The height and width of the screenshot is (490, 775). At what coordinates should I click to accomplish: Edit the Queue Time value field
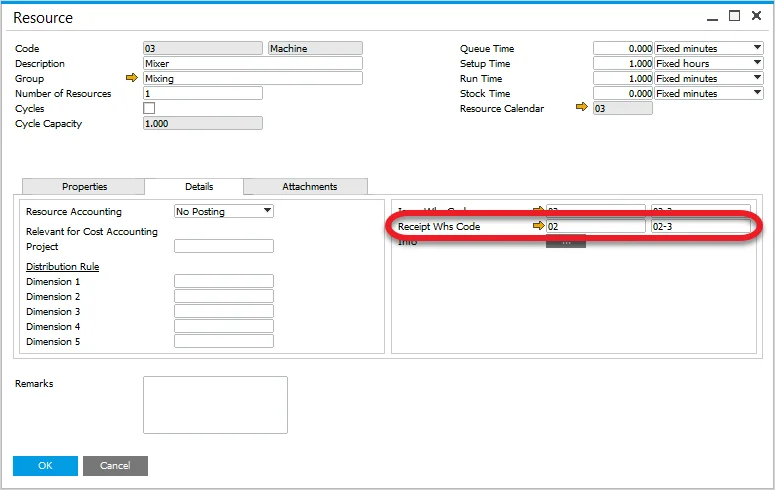tap(623, 48)
